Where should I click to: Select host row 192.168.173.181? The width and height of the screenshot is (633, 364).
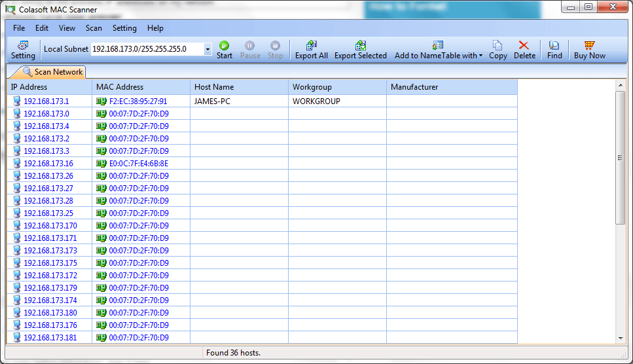(262, 338)
